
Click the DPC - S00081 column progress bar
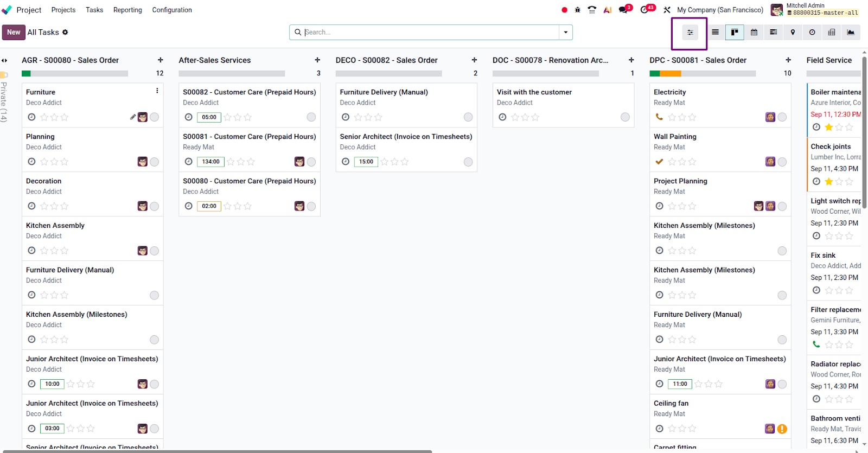point(703,73)
